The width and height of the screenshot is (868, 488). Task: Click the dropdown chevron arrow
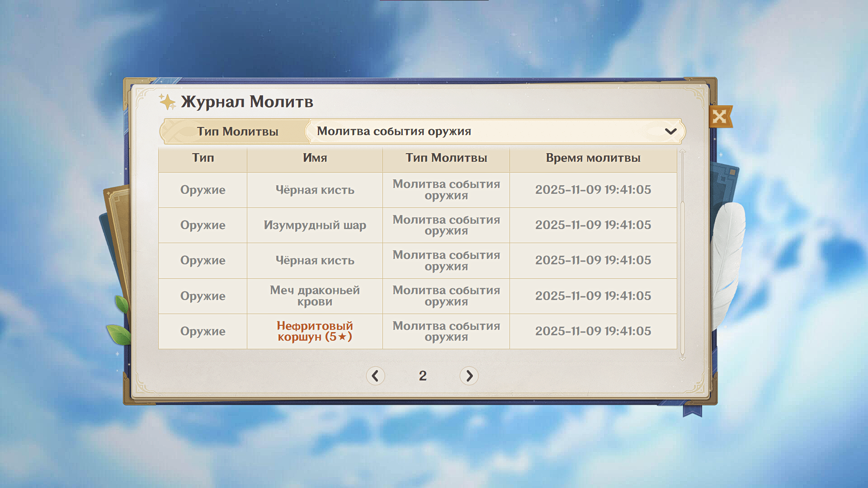click(x=671, y=131)
